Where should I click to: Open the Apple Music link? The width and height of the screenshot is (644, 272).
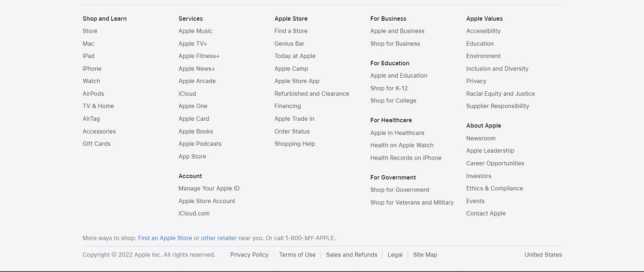[x=195, y=31]
